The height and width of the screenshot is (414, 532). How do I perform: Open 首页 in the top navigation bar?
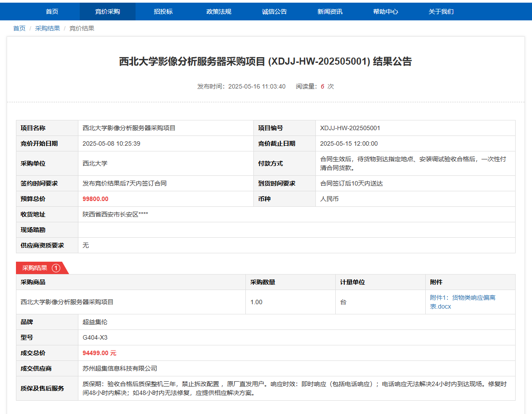[52, 12]
